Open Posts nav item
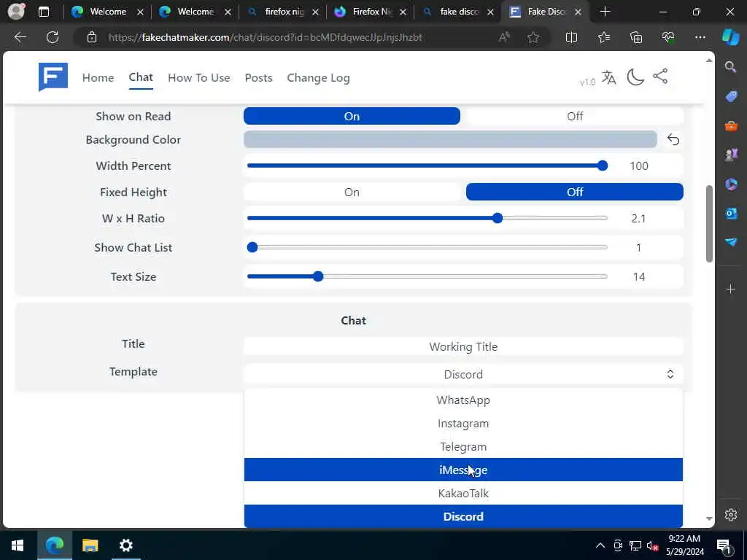This screenshot has width=747, height=560. click(x=259, y=77)
